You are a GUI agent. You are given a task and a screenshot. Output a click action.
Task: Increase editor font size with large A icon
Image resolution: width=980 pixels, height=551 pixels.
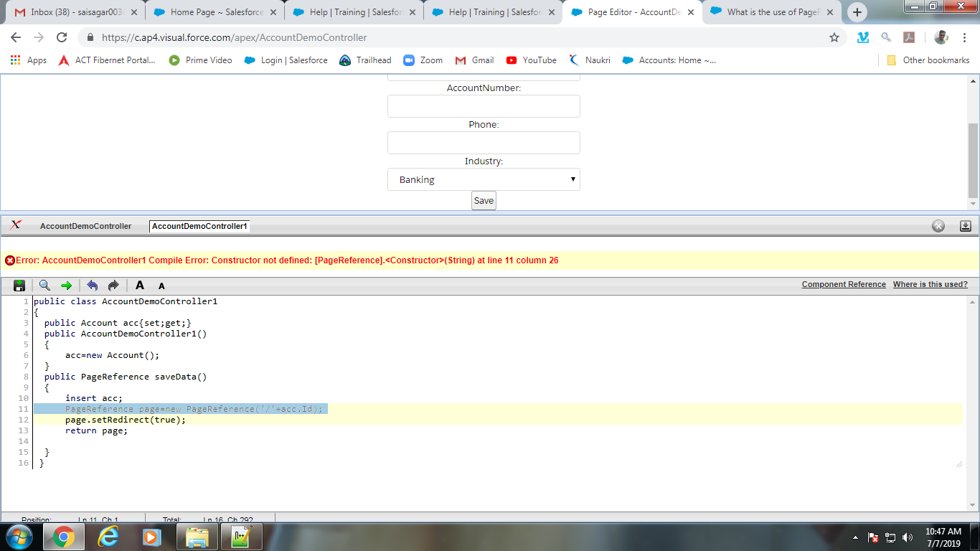(139, 285)
